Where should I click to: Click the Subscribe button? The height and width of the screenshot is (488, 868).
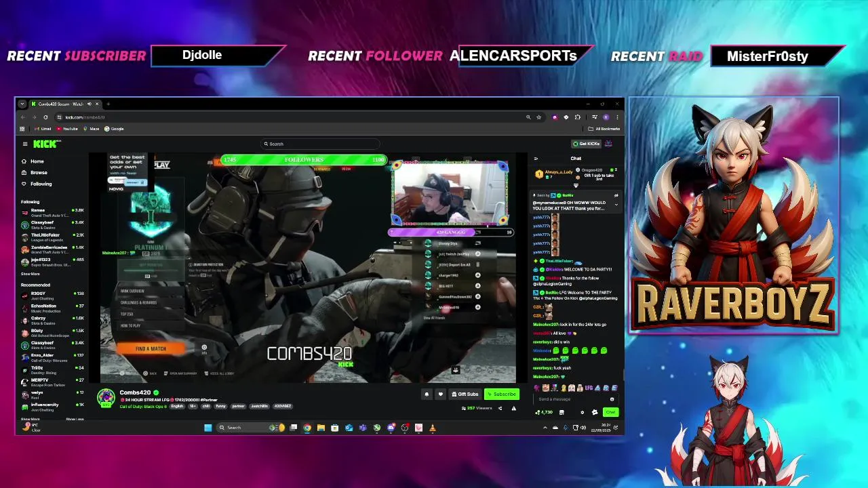coord(502,394)
